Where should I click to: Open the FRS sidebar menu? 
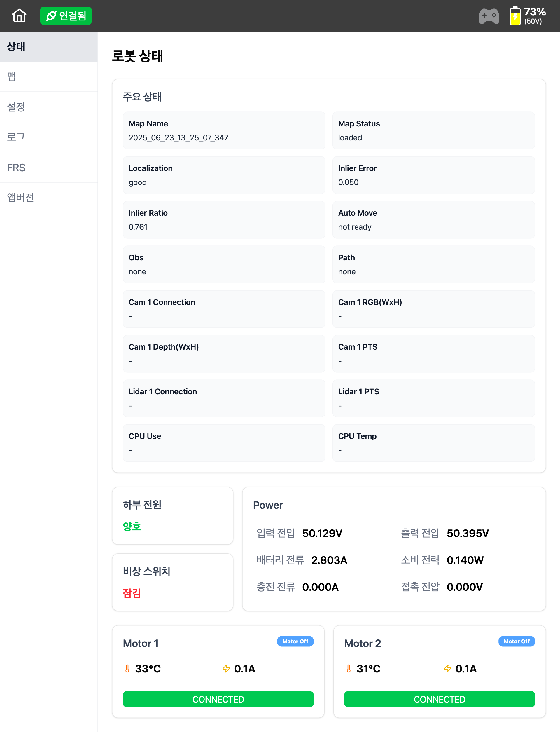point(49,168)
